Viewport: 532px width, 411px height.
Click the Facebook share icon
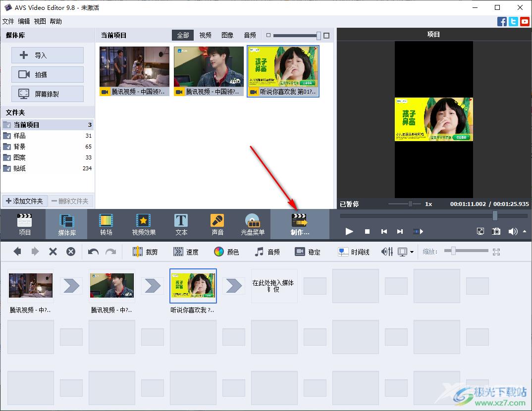coord(502,21)
